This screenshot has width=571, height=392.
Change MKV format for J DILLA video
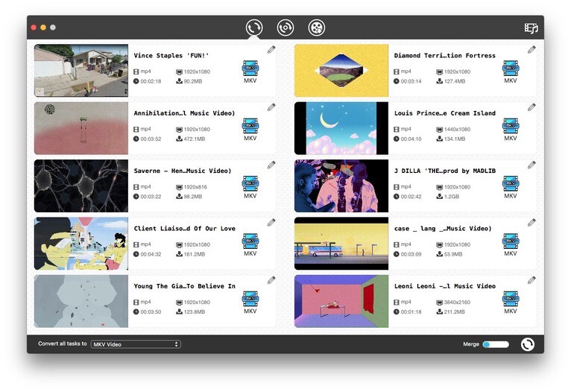click(511, 187)
